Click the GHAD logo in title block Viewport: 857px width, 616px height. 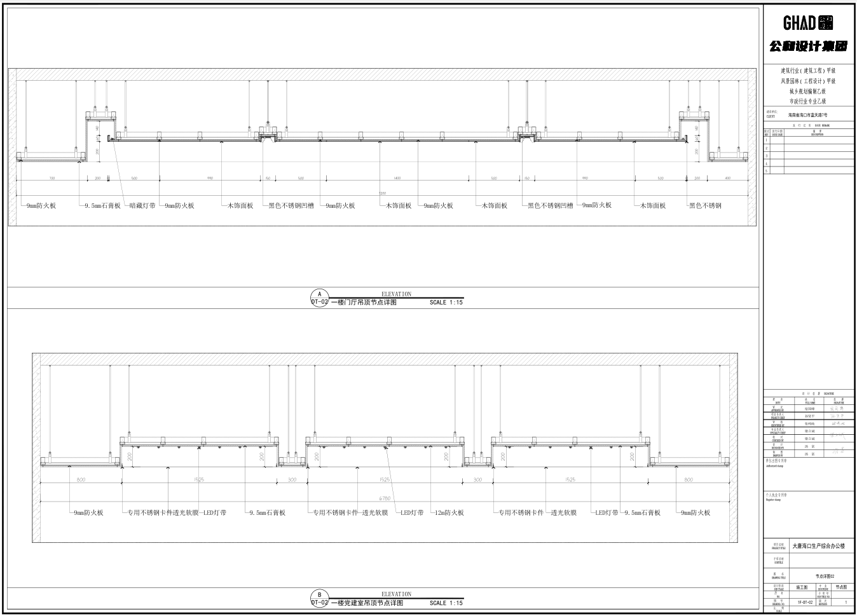tap(808, 24)
